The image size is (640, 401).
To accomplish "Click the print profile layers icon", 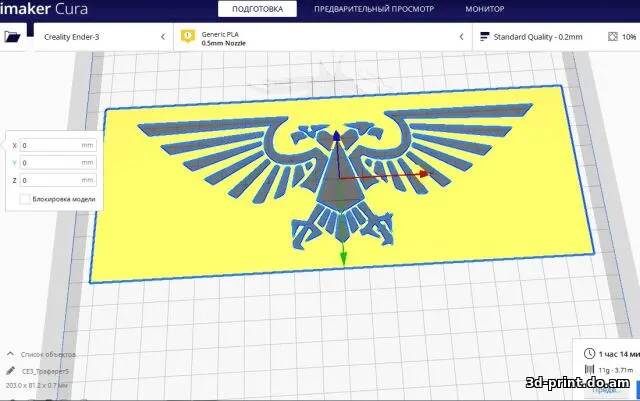I will (x=484, y=37).
